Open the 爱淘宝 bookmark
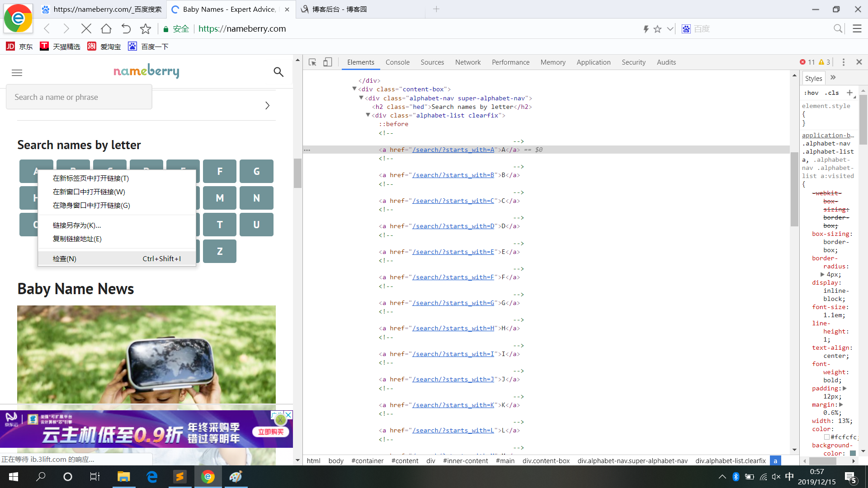This screenshot has height=488, width=868. pos(104,47)
